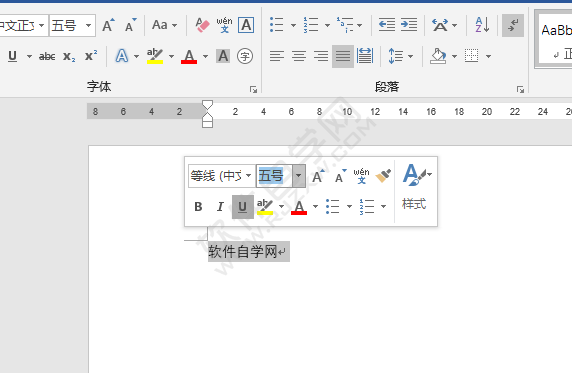Toggle show paragraph marks
This screenshot has width=572, height=373.
coord(513,25)
